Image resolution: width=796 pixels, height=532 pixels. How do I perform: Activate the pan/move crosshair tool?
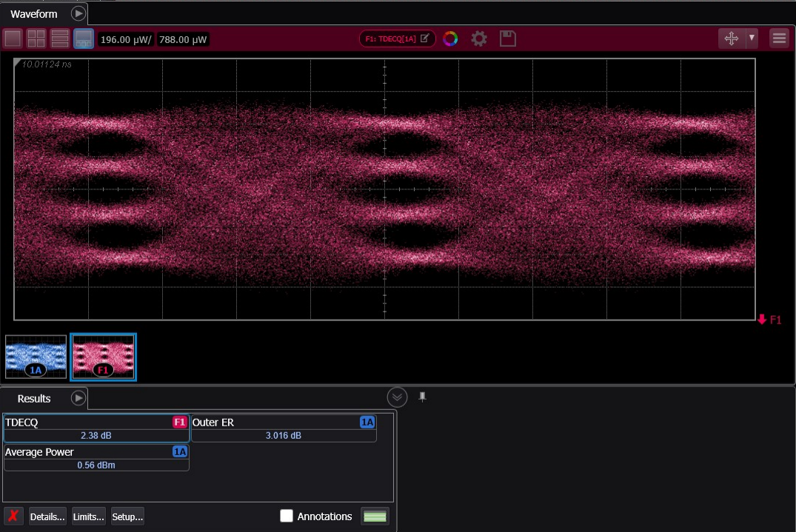pyautogui.click(x=731, y=38)
